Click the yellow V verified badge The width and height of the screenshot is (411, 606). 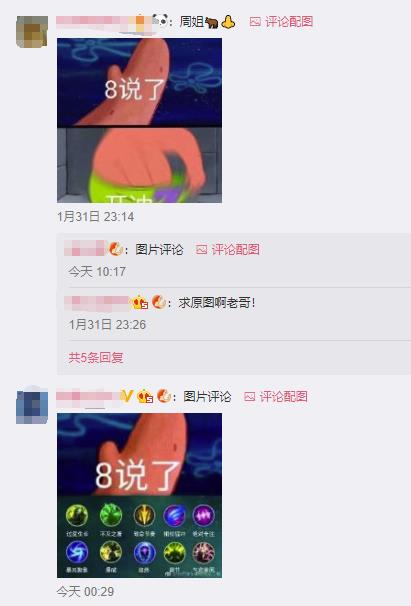126,396
